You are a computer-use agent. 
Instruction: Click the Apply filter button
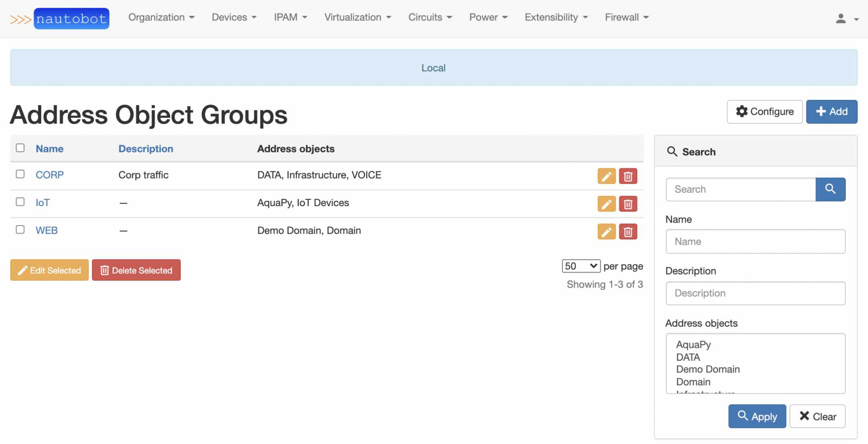pyautogui.click(x=757, y=416)
